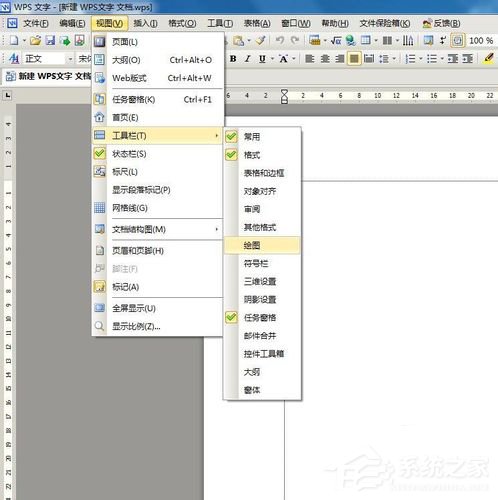Click the New document icon
Image resolution: width=498 pixels, height=500 pixels.
click(x=14, y=41)
